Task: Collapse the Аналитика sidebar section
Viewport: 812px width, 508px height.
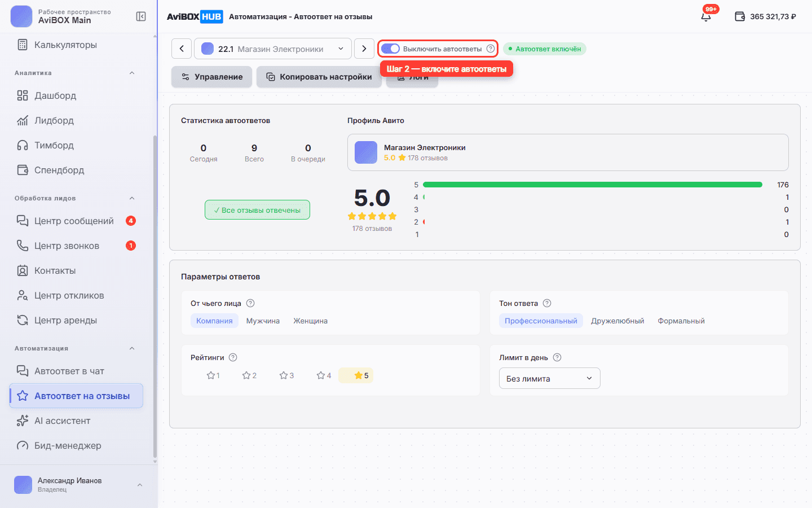Action: point(132,73)
